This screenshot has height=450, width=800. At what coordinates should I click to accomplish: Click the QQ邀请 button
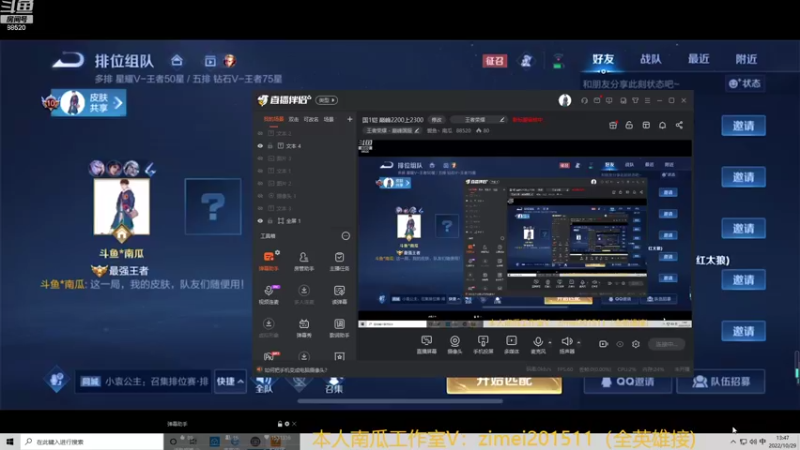(628, 382)
